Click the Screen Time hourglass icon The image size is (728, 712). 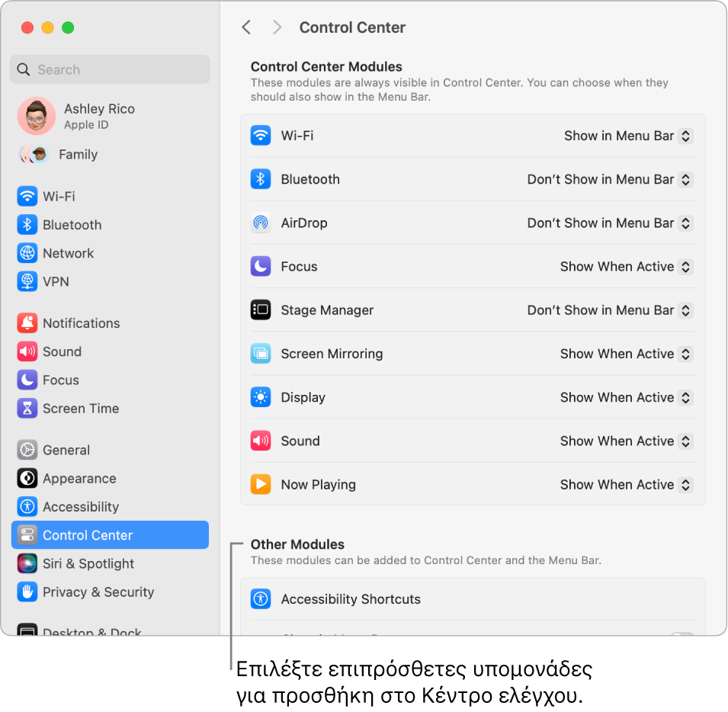click(27, 408)
